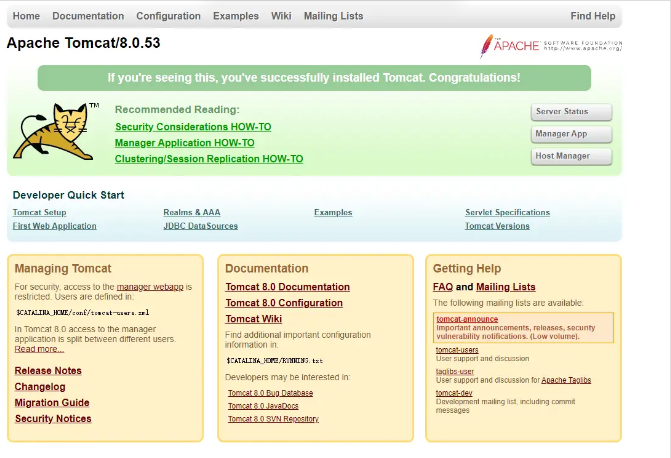Open the Release Notes link
Viewport: 671px width, 458px height.
pyautogui.click(x=48, y=371)
